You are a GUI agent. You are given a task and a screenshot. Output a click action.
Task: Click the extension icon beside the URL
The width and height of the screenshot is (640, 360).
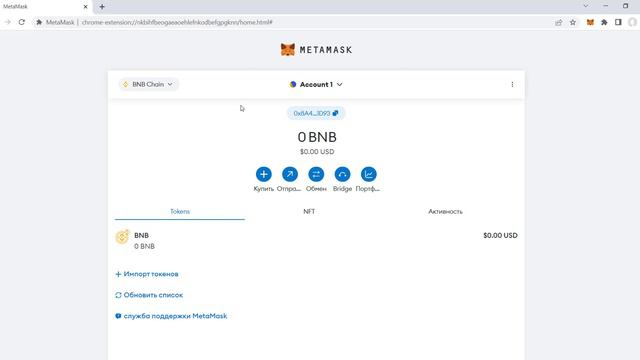point(39,22)
